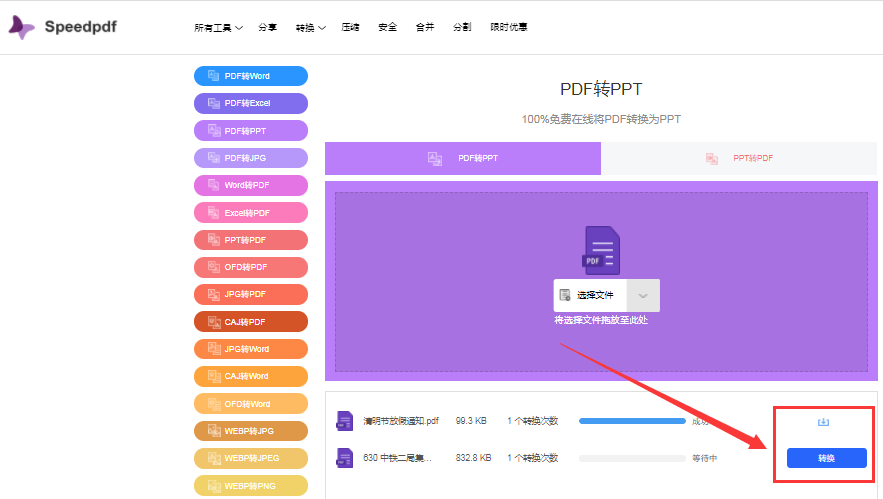Image resolution: width=883 pixels, height=499 pixels.
Task: Open the 合并 page
Action: coord(425,27)
